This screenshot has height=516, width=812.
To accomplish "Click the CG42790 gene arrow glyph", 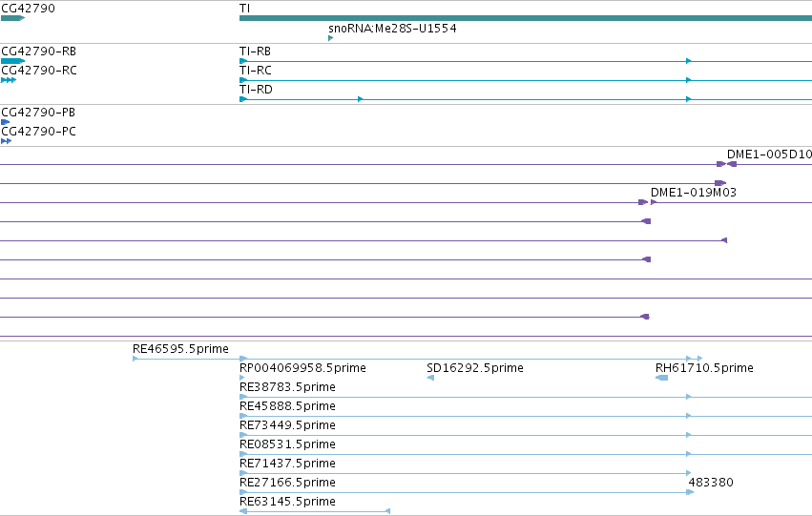I will coord(13,18).
